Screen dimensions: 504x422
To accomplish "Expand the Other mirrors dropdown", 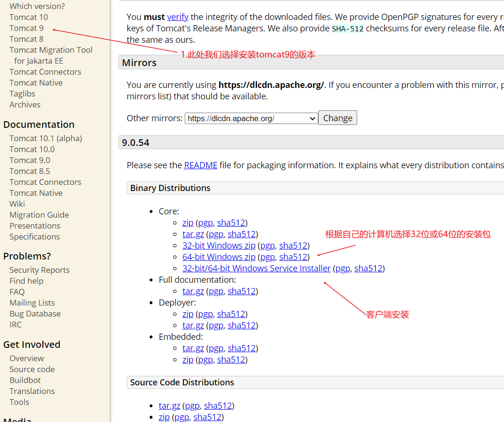I will point(251,118).
